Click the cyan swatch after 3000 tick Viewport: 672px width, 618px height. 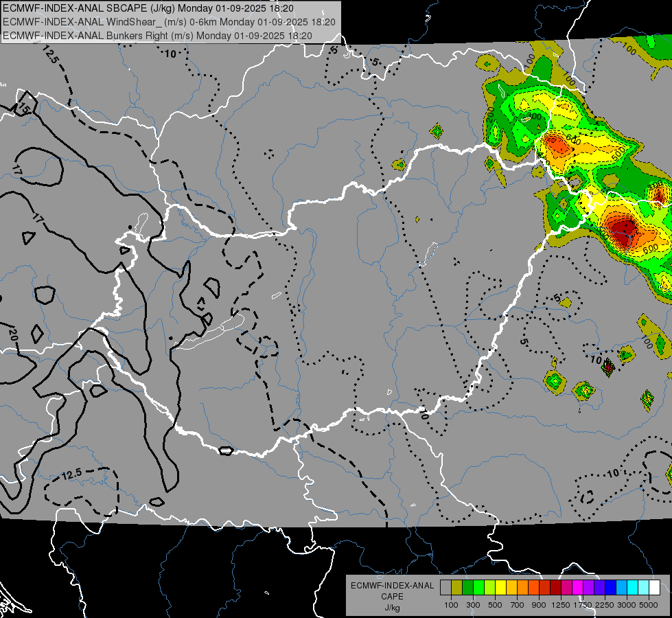tap(633, 587)
